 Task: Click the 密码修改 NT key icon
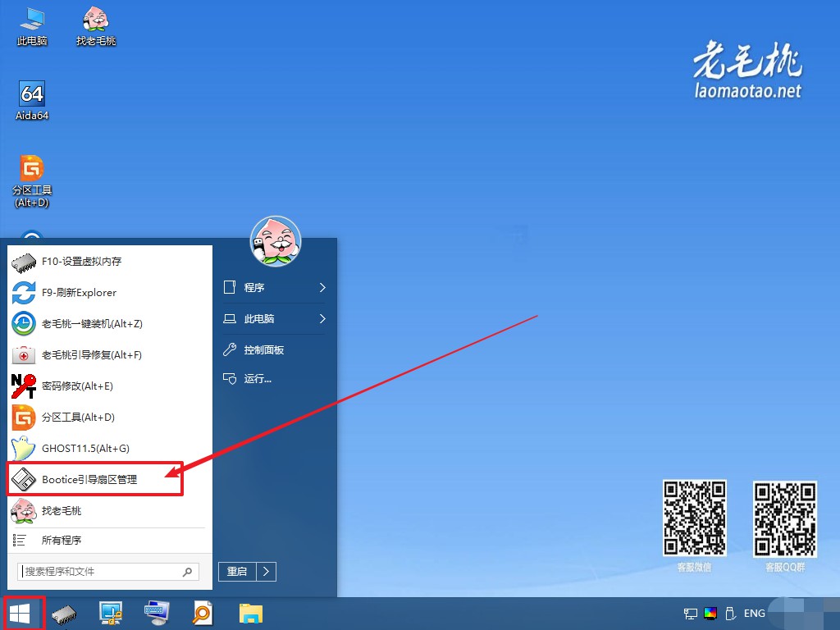pyautogui.click(x=24, y=386)
